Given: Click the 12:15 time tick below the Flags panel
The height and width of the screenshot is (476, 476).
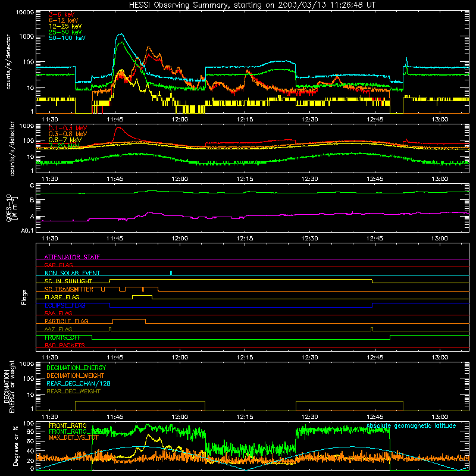Looking at the screenshot, I should (245, 358).
